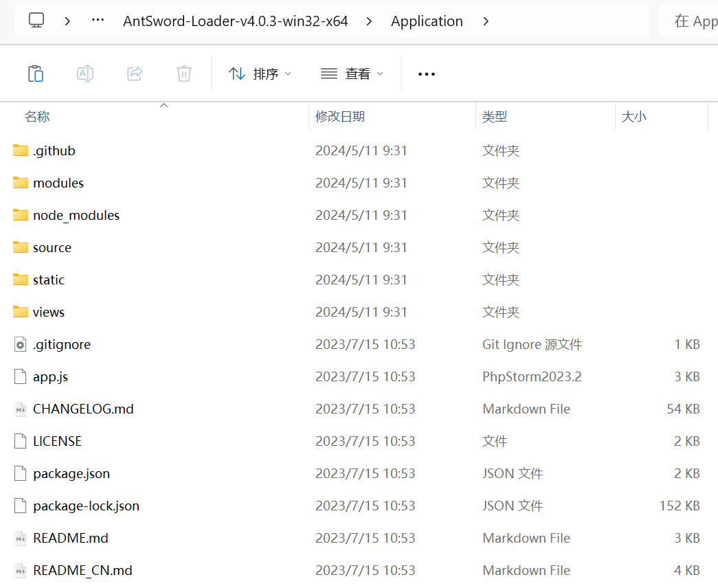Screen dimensions: 718x588
Task: Click the static folder name
Action: click(x=49, y=280)
